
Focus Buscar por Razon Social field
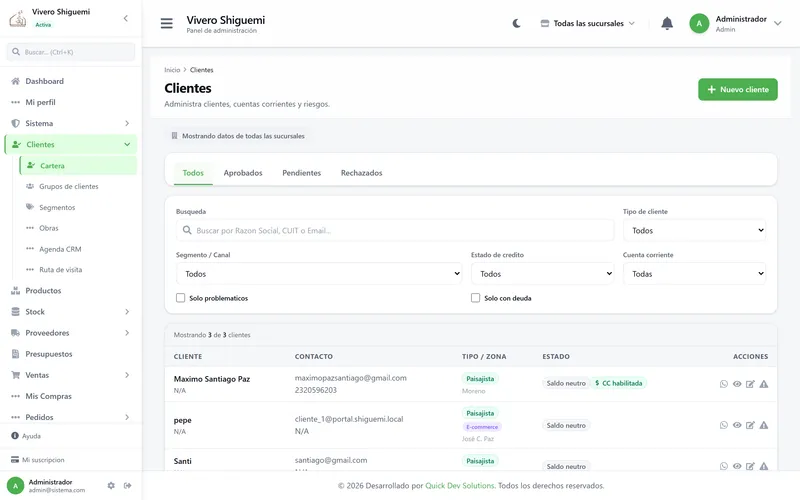(395, 231)
